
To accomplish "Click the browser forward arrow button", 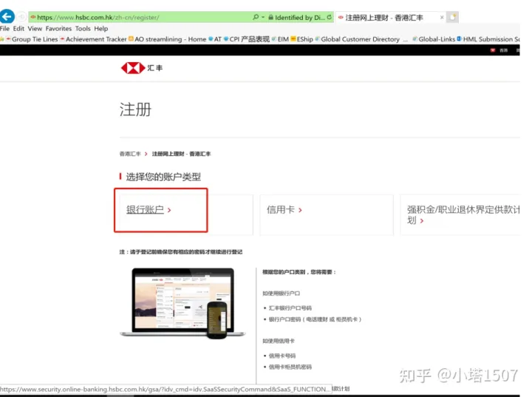I will pos(21,16).
